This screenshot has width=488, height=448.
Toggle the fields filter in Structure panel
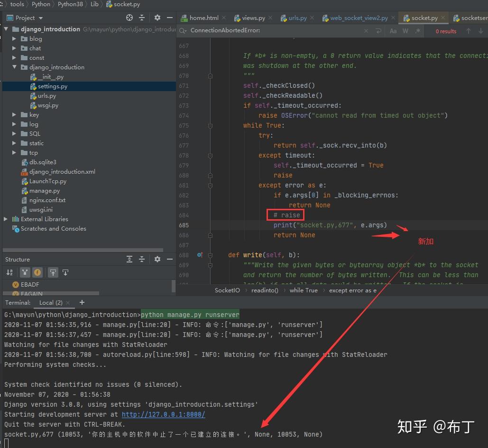(x=37, y=272)
